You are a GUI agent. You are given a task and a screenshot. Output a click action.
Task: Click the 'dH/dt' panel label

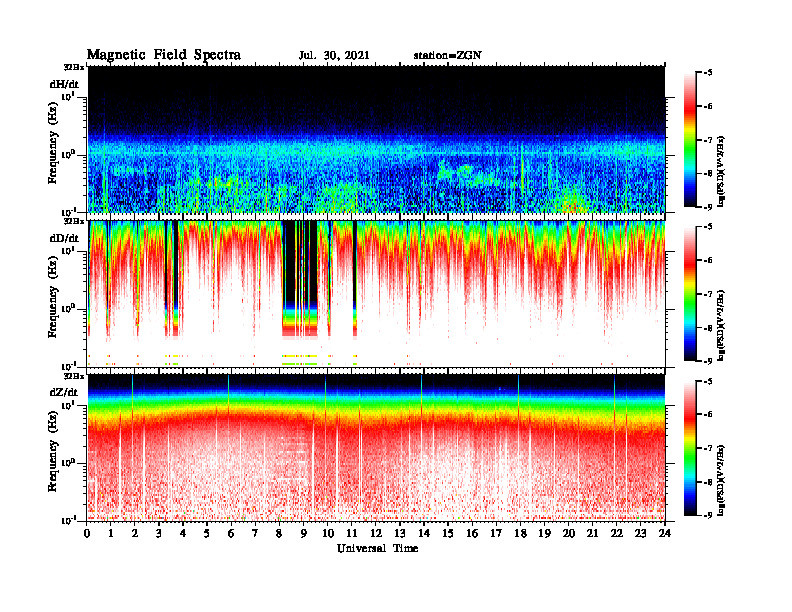(64, 84)
